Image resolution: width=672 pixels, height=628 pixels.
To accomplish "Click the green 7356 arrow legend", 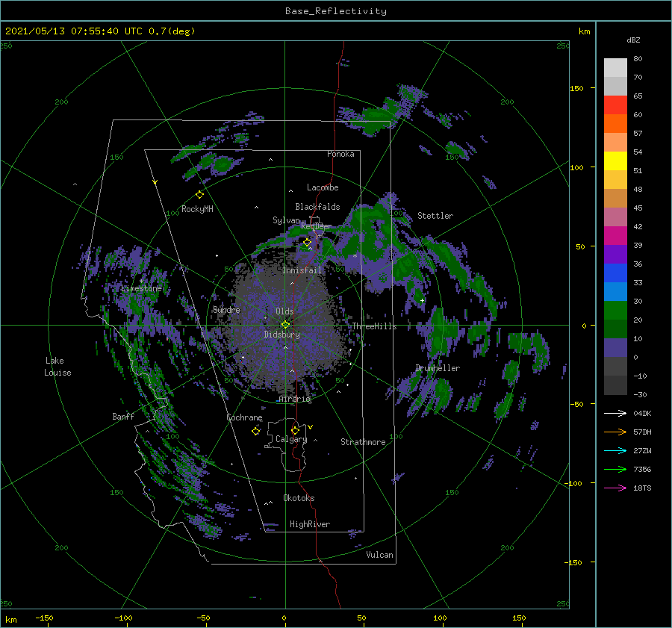I will tap(615, 470).
